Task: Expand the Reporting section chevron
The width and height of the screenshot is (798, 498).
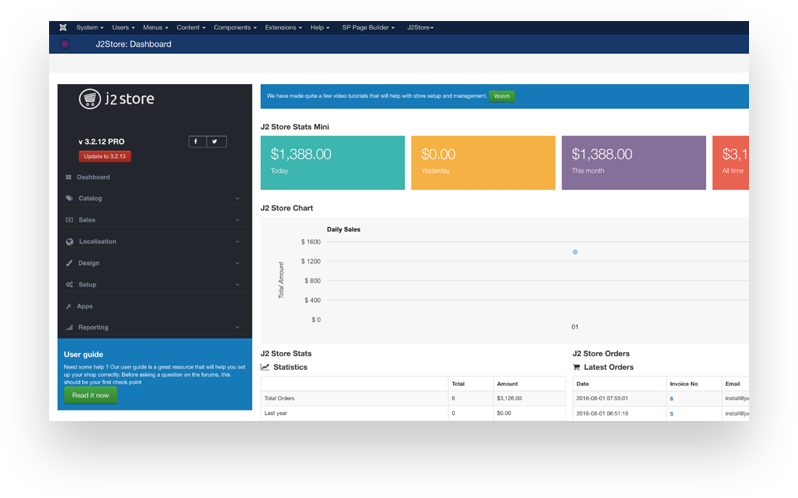Action: (x=237, y=328)
